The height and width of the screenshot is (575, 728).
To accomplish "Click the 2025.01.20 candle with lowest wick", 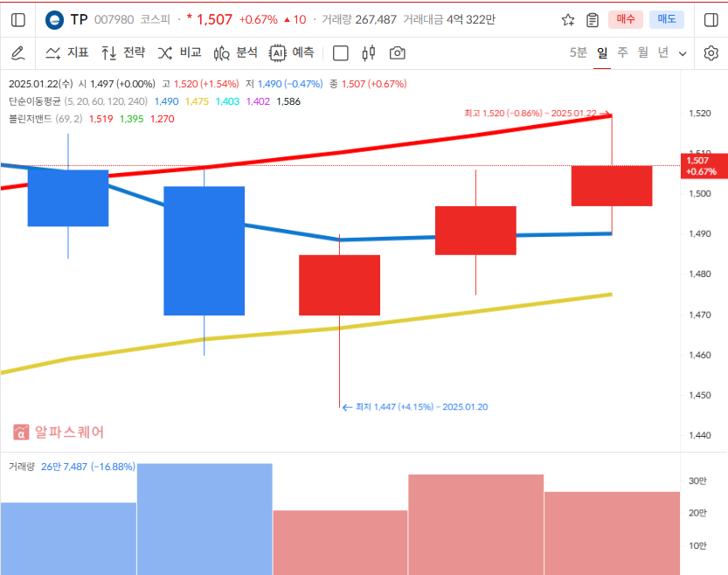I will [339, 285].
